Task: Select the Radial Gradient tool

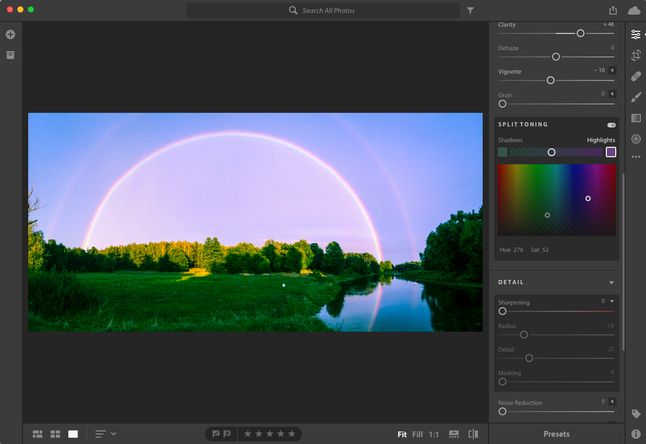Action: tap(636, 139)
